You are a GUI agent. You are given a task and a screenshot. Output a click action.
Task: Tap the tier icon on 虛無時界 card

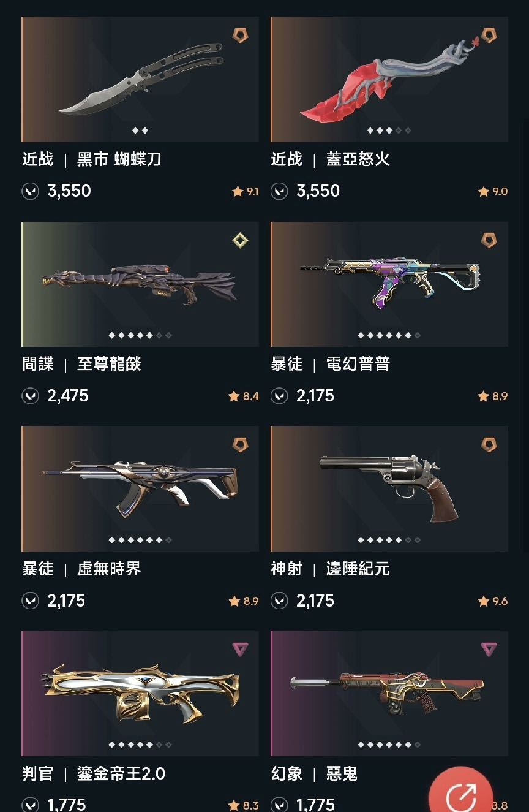click(x=240, y=445)
